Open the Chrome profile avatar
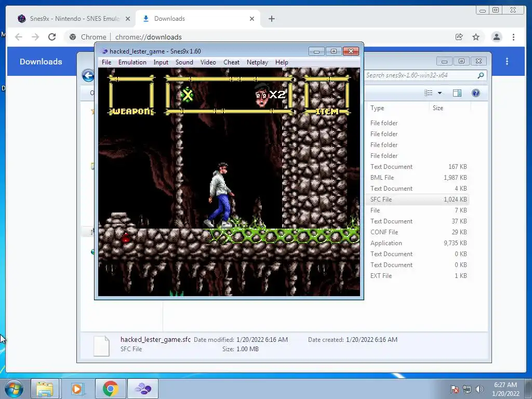This screenshot has width=532, height=399. click(x=496, y=37)
